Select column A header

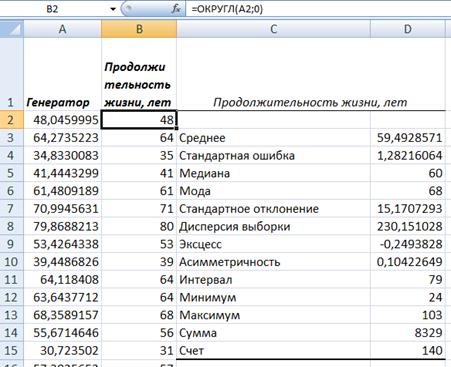tap(62, 29)
